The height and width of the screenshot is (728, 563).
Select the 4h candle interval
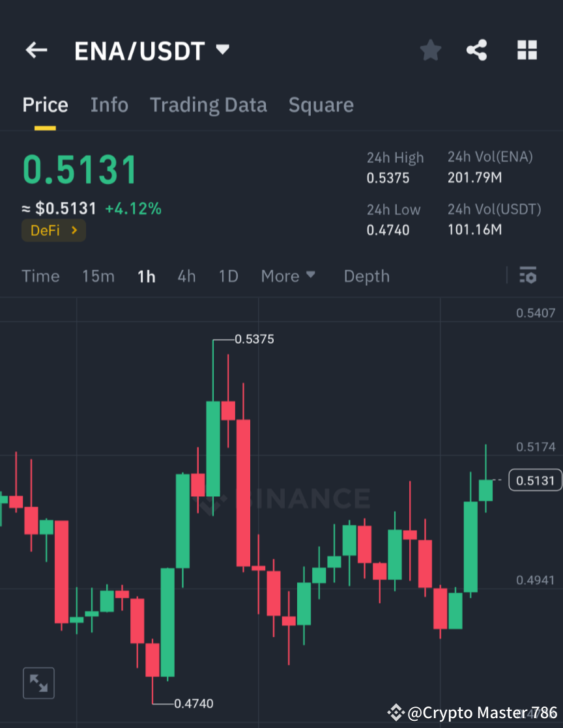point(186,276)
